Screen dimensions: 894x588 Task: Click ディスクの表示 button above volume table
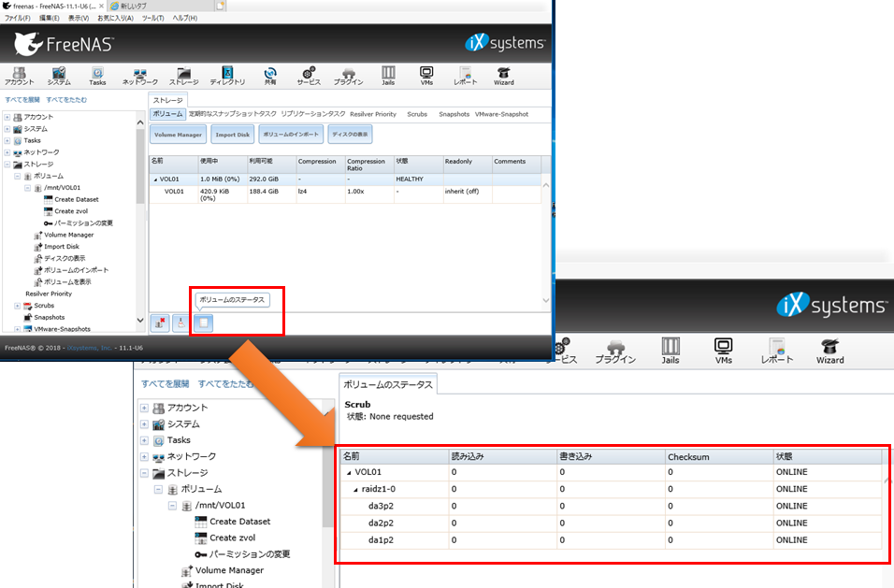click(350, 135)
